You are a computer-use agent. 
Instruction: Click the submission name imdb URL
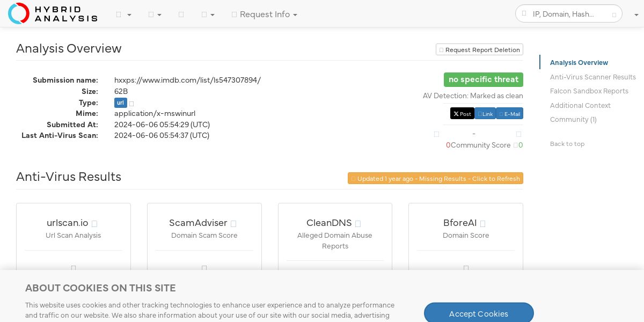[x=187, y=80]
